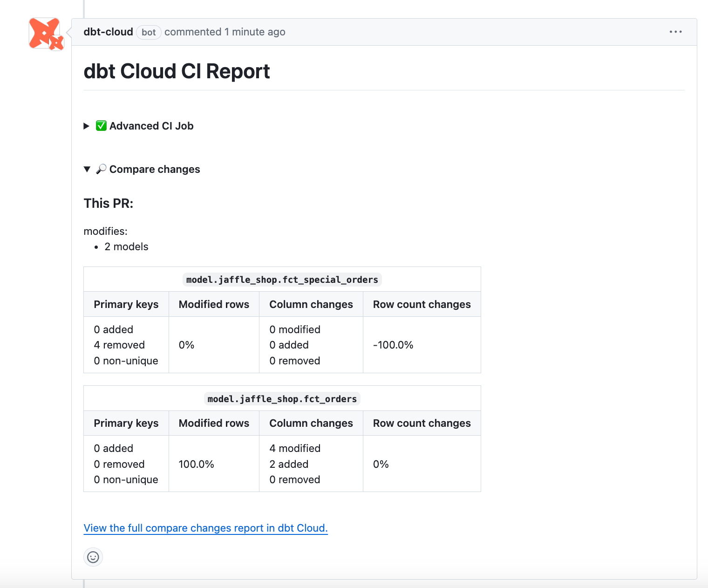708x588 pixels.
Task: Click the green checkmark beside Advanced CI Job
Action: 101,126
